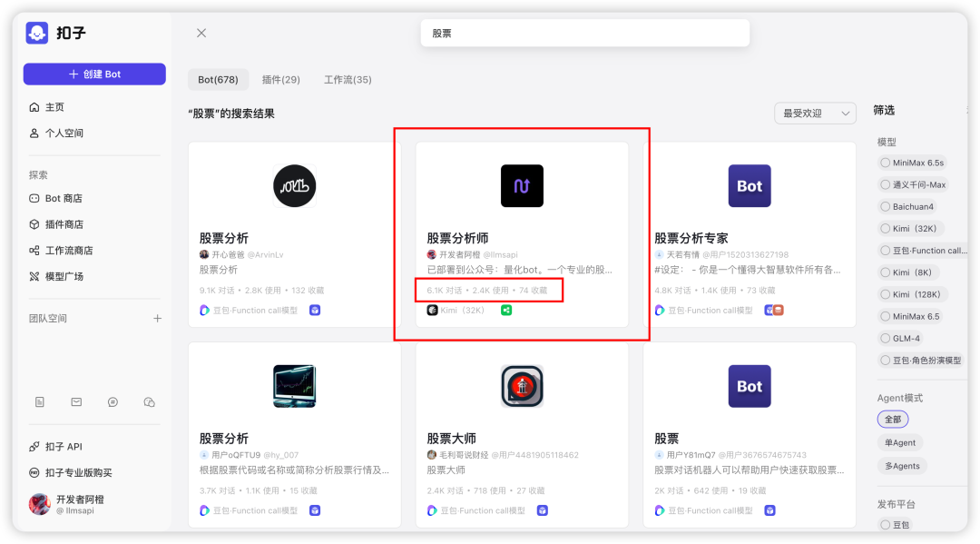Click the feedback icon at the end of the sidebar icon row
980x544 pixels.
(x=150, y=402)
